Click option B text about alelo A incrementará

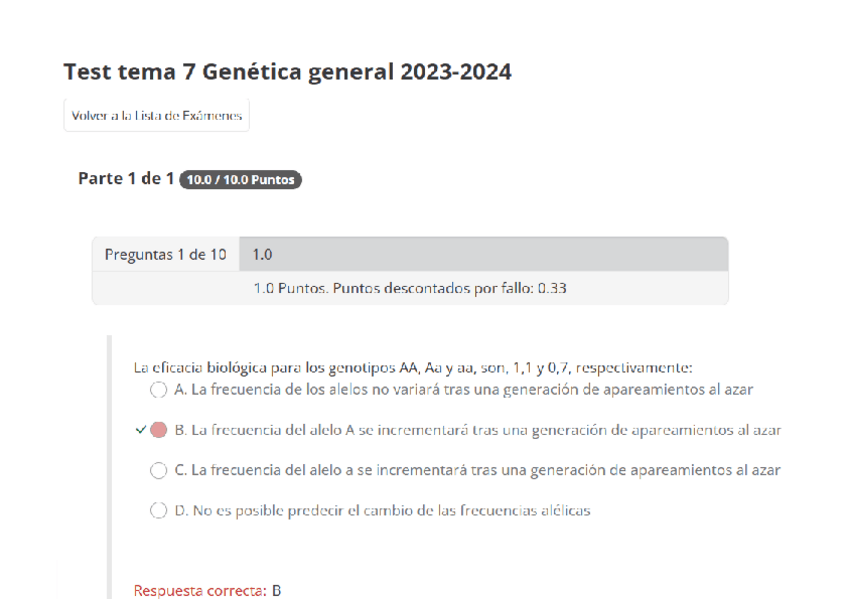pos(478,430)
